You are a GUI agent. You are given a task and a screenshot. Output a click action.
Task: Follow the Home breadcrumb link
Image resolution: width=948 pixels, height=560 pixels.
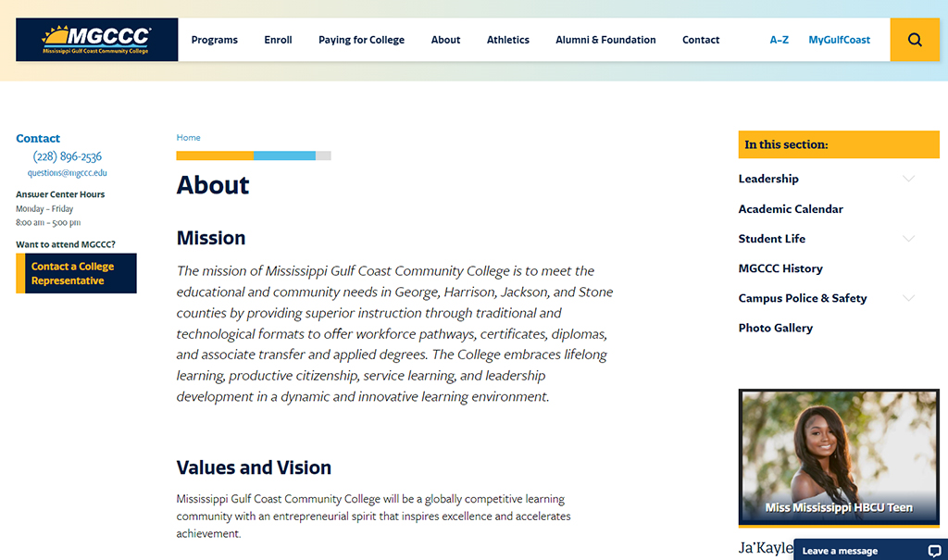tap(188, 138)
